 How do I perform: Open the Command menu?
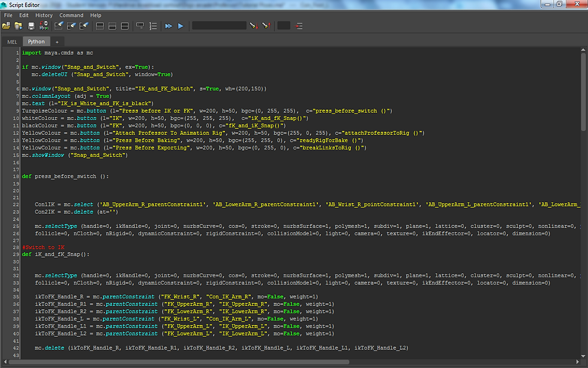click(71, 16)
